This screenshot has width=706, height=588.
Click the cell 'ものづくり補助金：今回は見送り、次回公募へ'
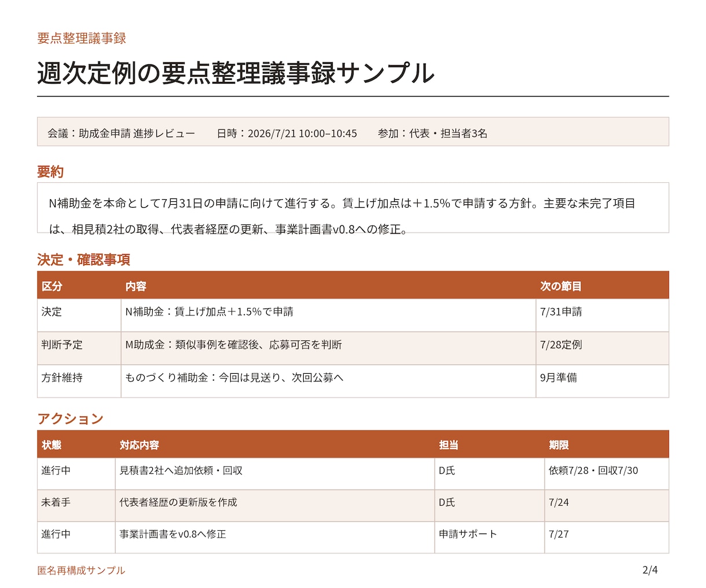pos(234,377)
